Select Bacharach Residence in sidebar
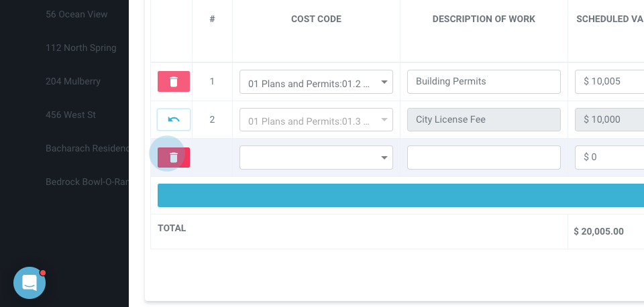 [87, 148]
